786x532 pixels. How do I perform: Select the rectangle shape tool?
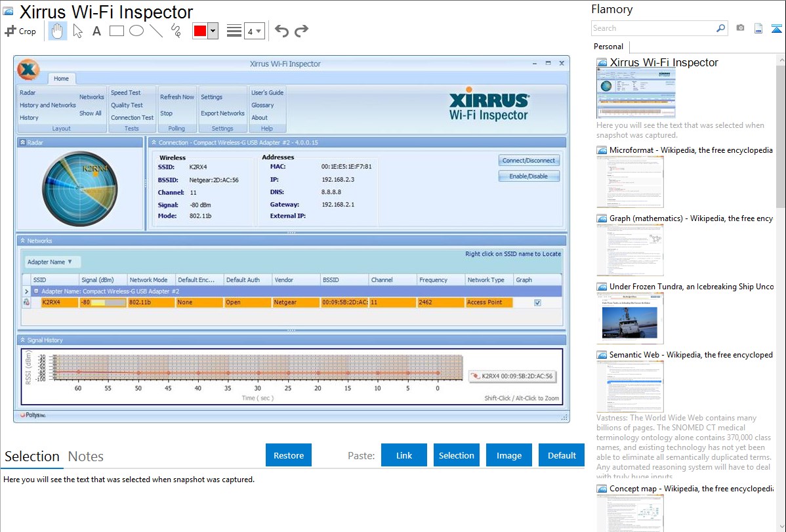click(x=117, y=31)
